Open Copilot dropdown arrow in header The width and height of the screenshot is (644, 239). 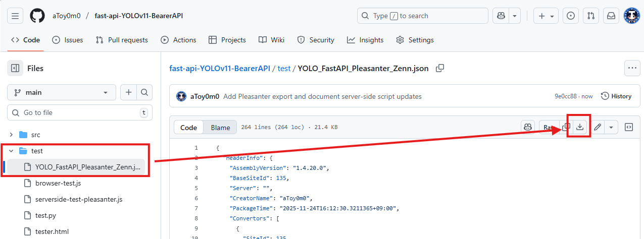[x=515, y=16]
